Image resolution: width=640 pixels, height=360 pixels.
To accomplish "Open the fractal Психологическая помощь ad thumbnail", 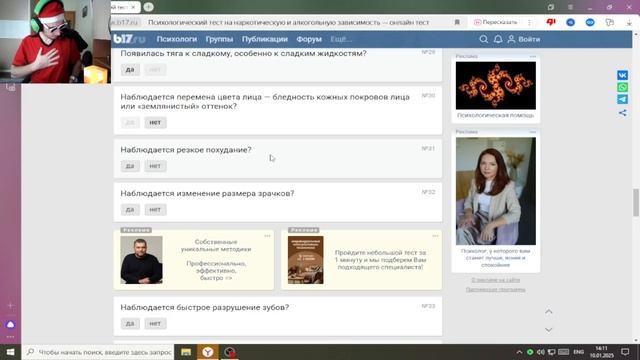I will [496, 86].
